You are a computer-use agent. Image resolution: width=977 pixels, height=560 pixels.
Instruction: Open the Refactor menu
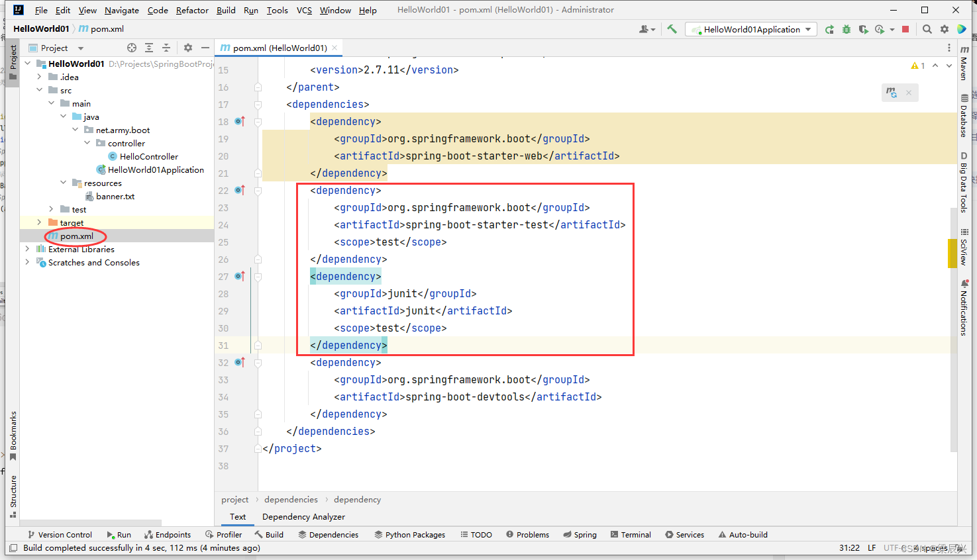pos(192,10)
